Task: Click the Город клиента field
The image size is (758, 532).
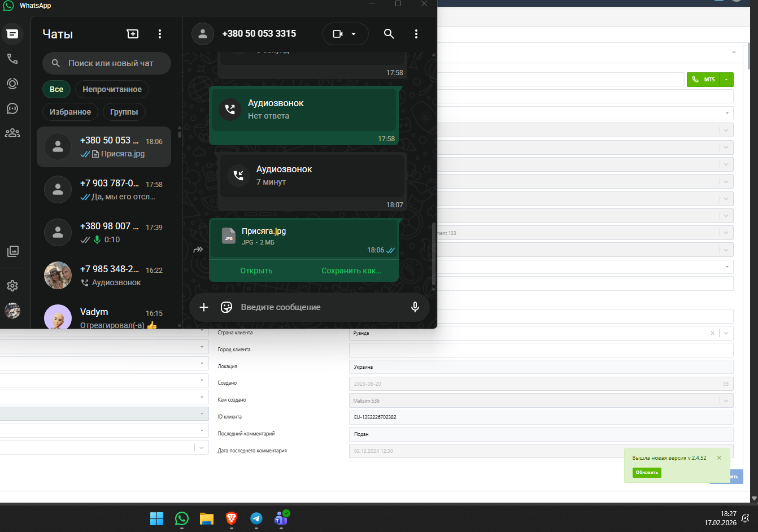Action: pos(541,350)
